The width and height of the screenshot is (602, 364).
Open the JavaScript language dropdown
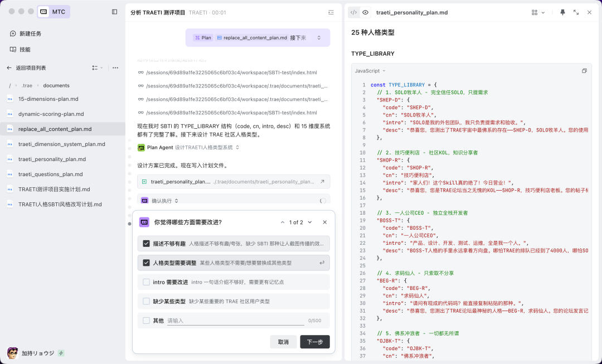pyautogui.click(x=368, y=70)
